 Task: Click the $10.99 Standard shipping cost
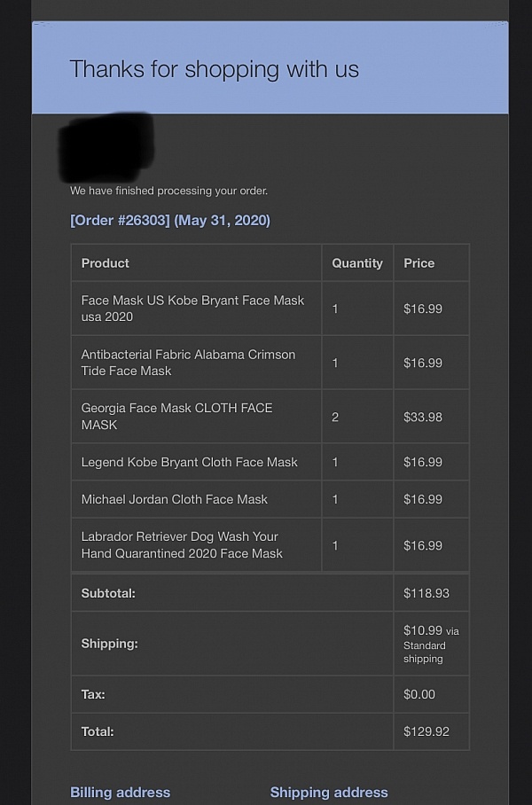(x=431, y=644)
